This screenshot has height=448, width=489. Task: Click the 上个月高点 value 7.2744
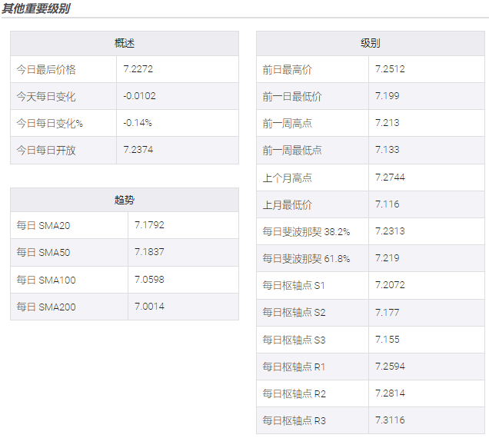pos(390,178)
